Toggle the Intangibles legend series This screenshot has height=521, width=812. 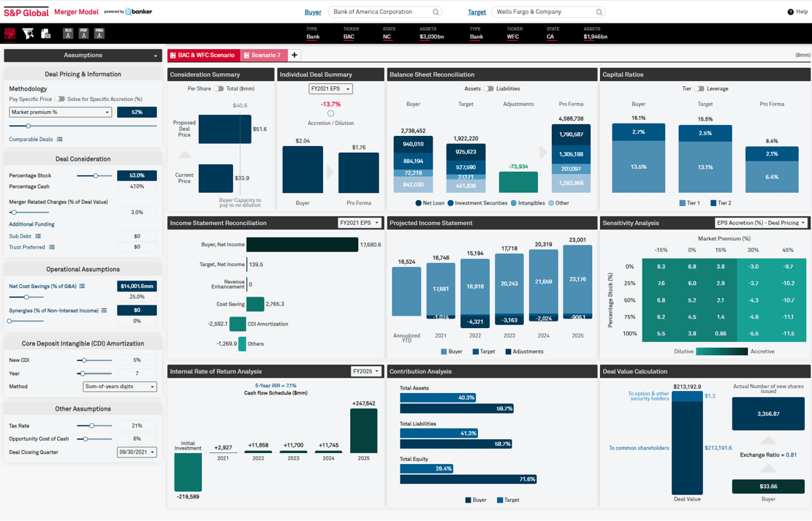point(528,203)
